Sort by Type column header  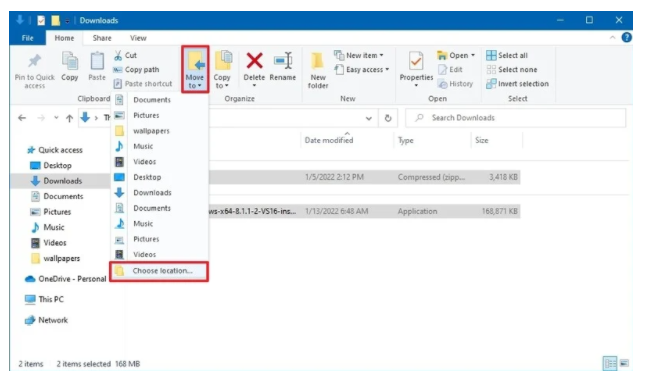(406, 140)
